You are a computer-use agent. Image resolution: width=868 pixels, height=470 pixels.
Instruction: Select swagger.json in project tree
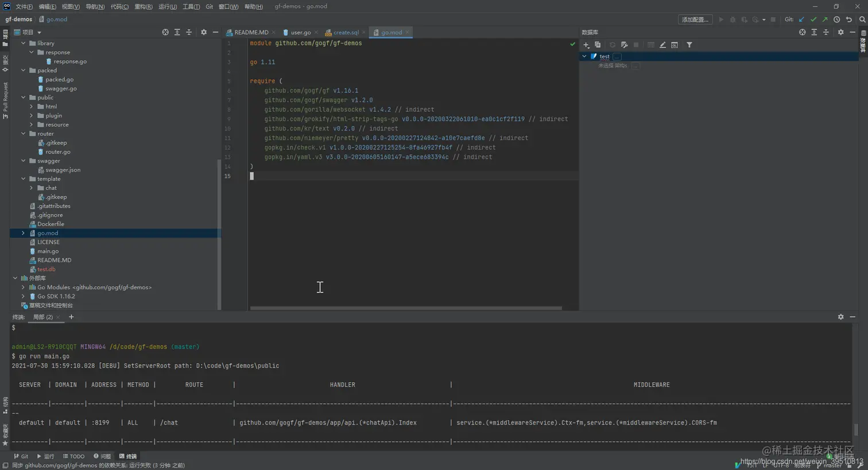click(63, 170)
